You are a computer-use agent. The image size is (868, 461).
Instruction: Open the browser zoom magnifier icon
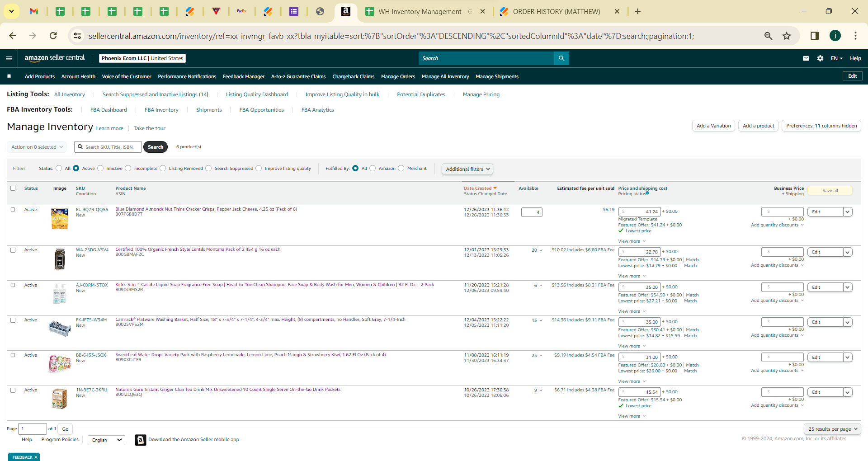(x=768, y=36)
